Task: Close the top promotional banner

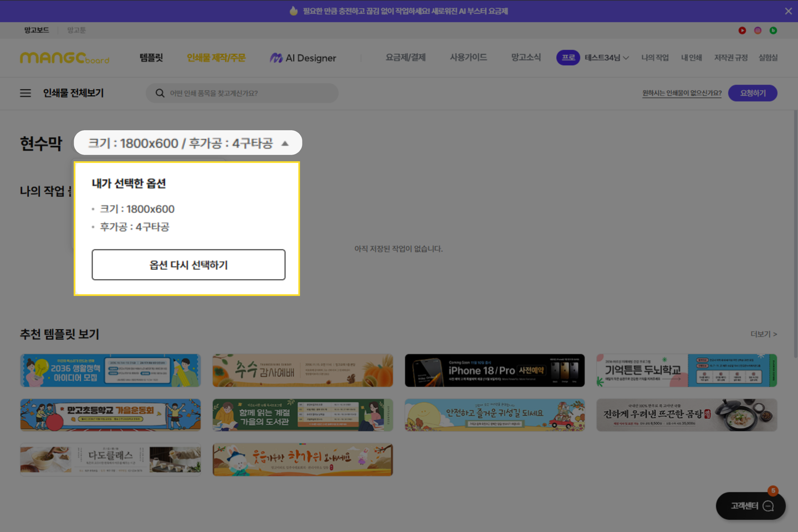Action: tap(788, 11)
